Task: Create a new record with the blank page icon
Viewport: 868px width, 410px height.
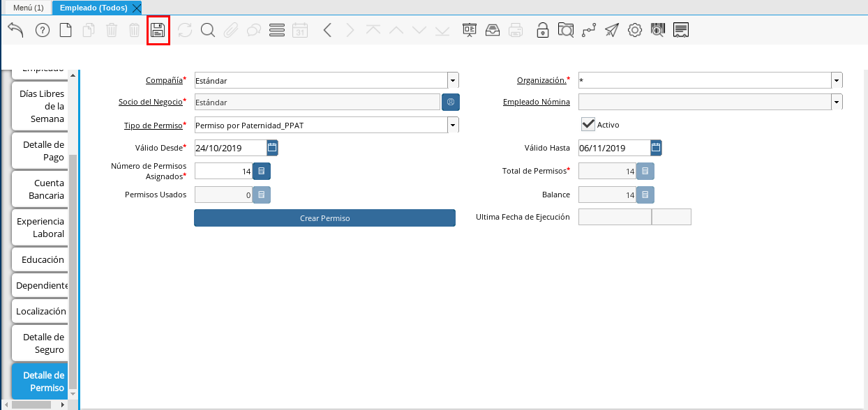Action: pyautogui.click(x=66, y=30)
